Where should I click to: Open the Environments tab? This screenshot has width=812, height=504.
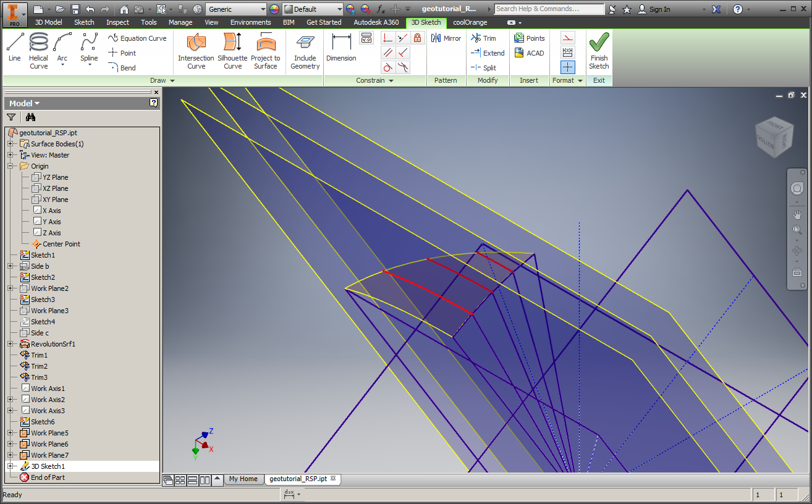pyautogui.click(x=251, y=22)
